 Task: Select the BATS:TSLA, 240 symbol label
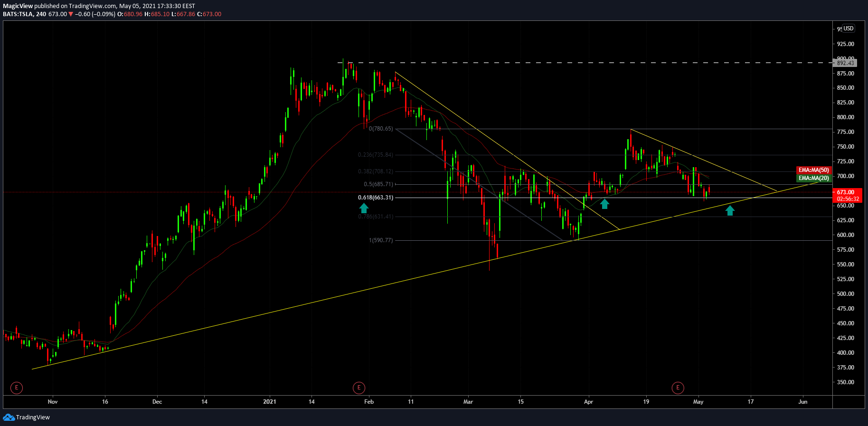pyautogui.click(x=25, y=14)
